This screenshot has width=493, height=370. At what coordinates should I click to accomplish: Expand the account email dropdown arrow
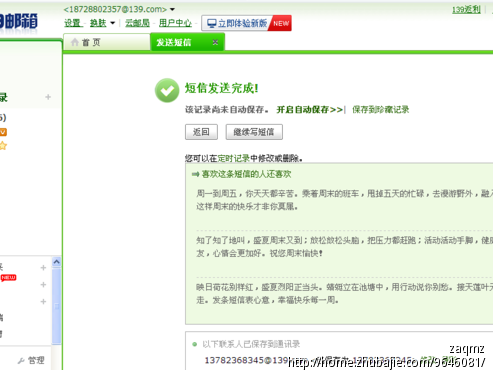tap(172, 9)
